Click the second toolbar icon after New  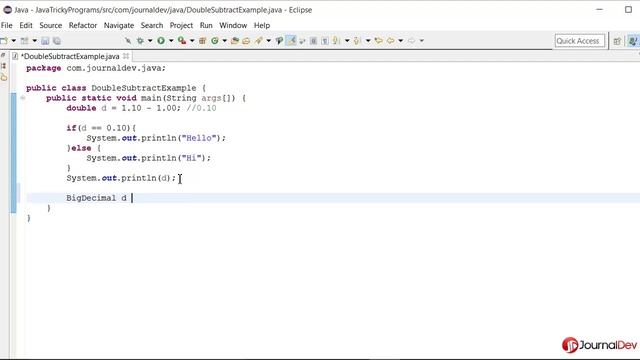(25, 41)
